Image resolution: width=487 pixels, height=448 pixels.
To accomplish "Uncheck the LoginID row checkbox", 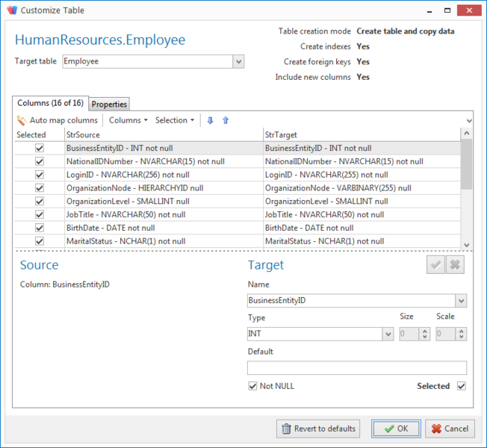I will click(x=40, y=175).
